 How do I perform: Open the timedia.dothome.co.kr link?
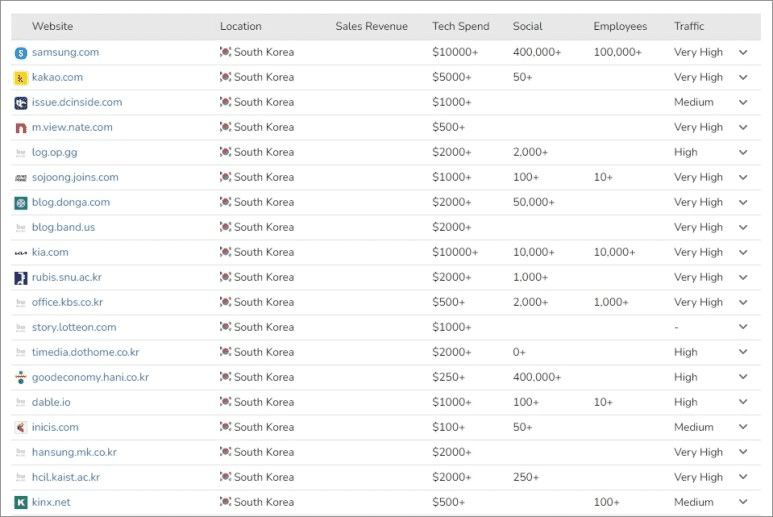pyautogui.click(x=85, y=352)
